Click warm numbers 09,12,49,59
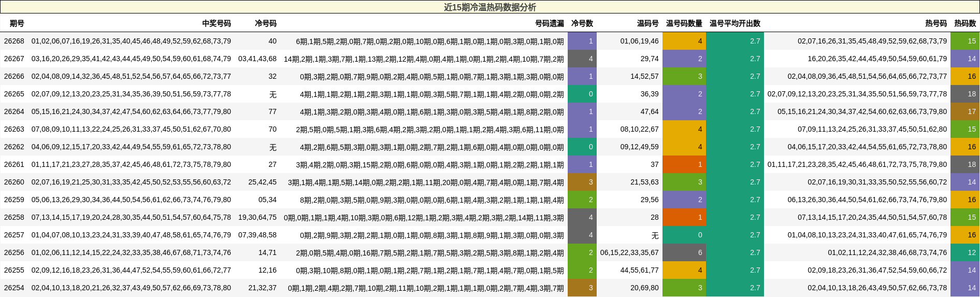 pos(640,147)
